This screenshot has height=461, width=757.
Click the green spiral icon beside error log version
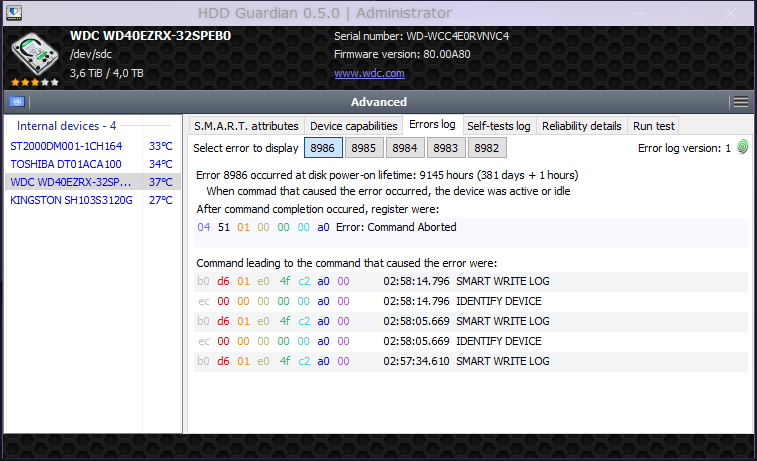[x=743, y=147]
